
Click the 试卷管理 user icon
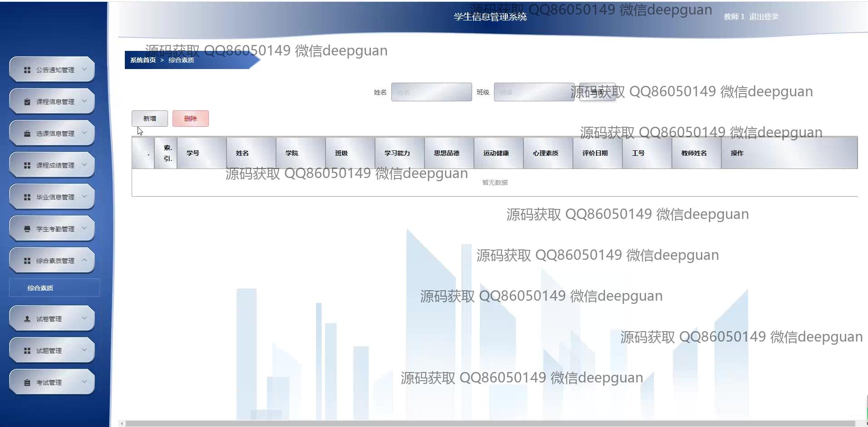[27, 319]
